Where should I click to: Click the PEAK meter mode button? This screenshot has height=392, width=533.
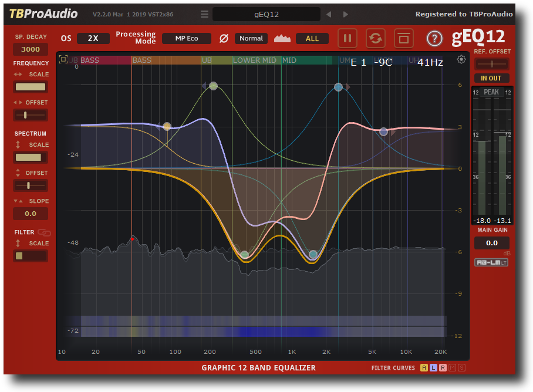(491, 92)
